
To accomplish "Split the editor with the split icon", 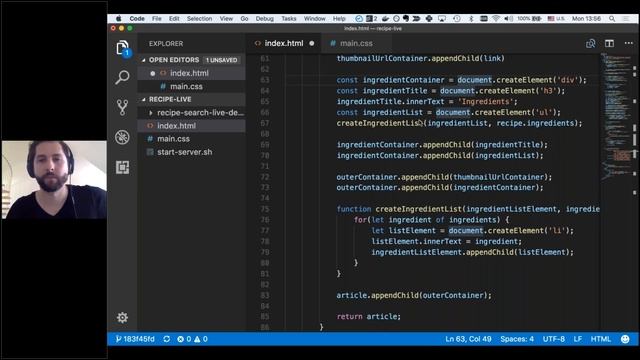I will click(609, 43).
